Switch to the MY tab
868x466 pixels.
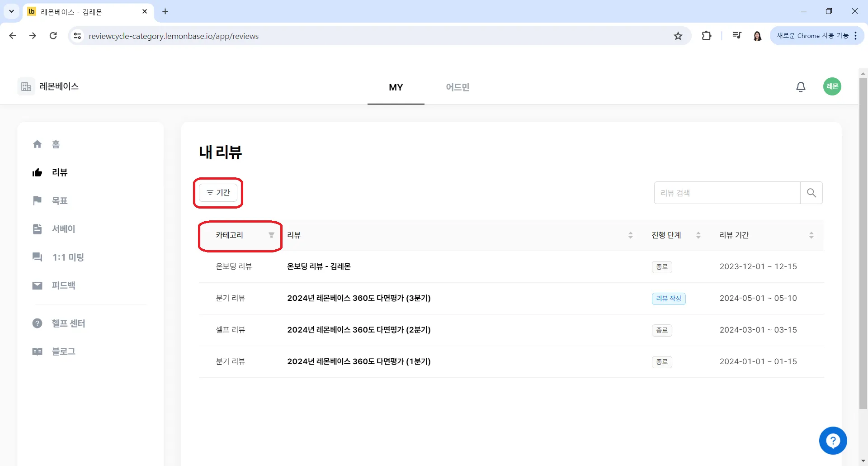[396, 87]
